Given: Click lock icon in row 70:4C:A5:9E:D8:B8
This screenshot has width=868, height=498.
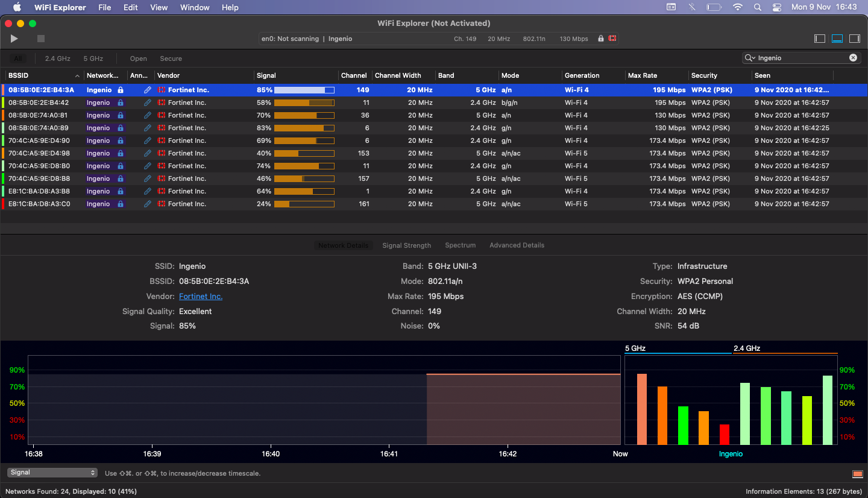Looking at the screenshot, I should [x=121, y=178].
